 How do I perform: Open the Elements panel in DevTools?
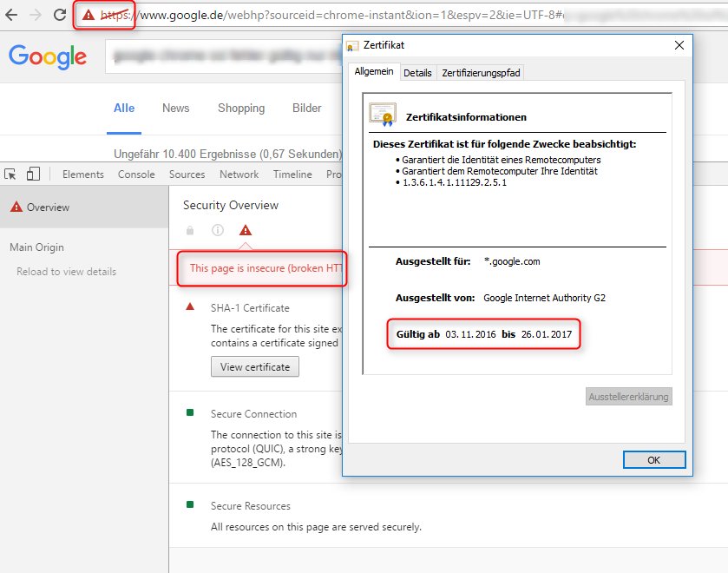(83, 175)
